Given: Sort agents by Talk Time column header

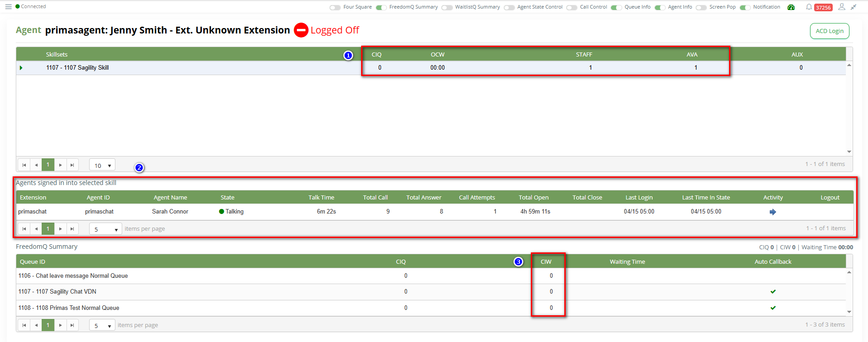Looking at the screenshot, I should click(321, 198).
